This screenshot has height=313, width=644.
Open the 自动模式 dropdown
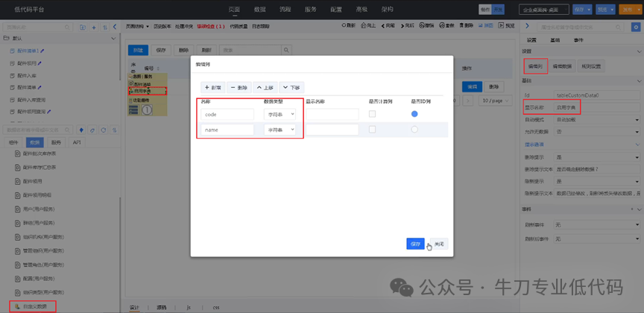[x=597, y=119]
